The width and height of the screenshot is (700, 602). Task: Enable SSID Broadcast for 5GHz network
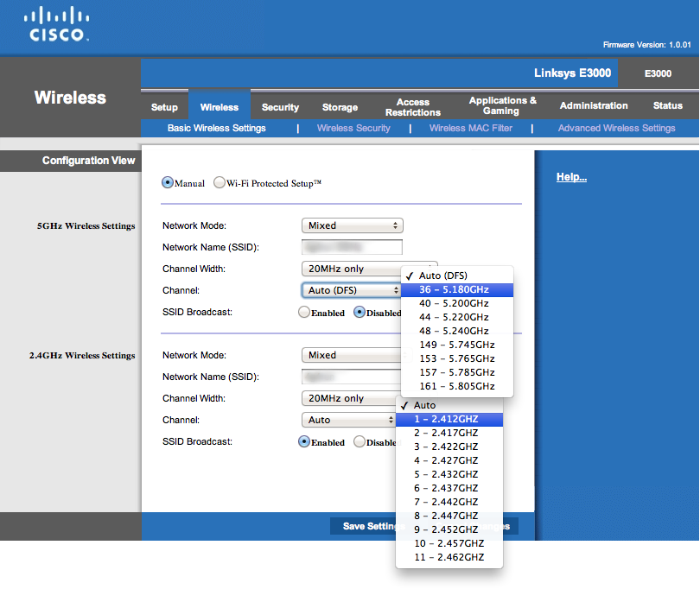[304, 312]
